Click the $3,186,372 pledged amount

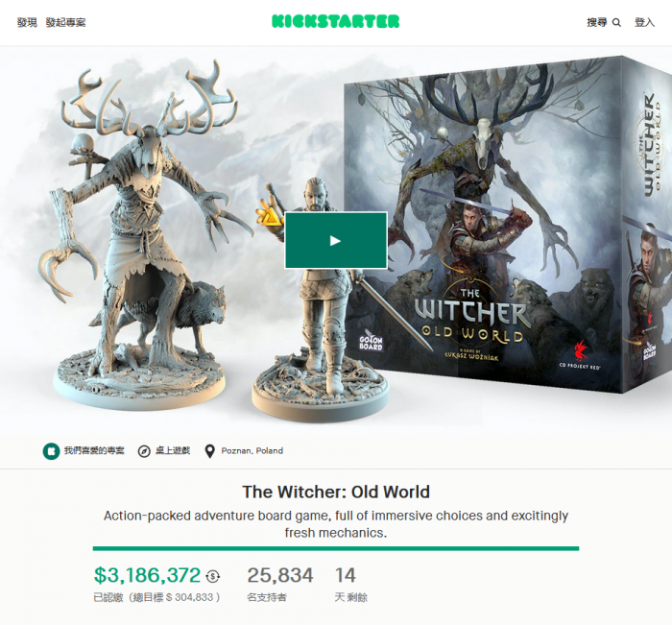point(148,575)
